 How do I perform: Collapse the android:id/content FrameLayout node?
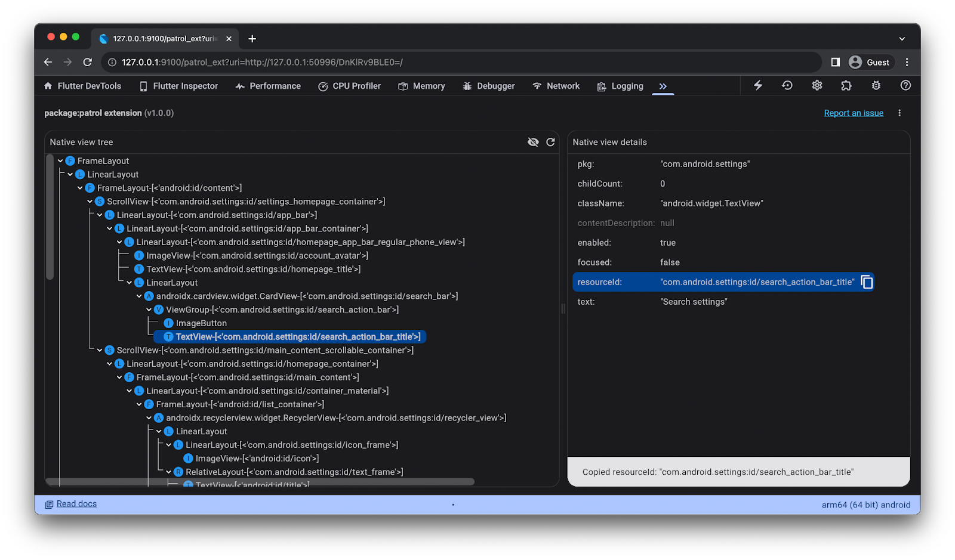tap(80, 188)
